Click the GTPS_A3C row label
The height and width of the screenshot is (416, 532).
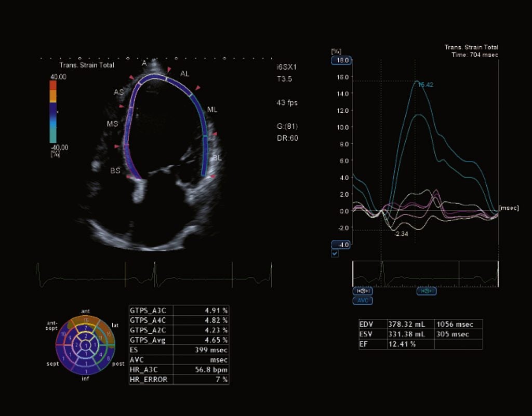tap(148, 310)
